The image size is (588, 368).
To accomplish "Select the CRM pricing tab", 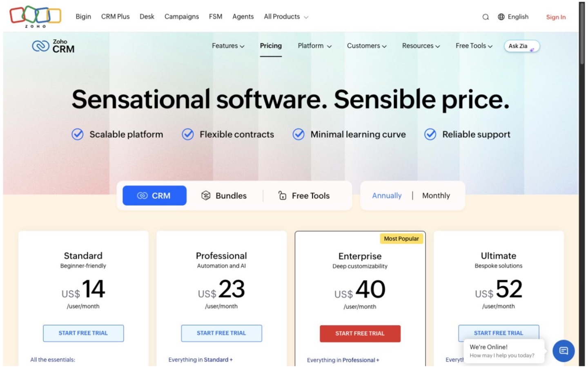I will [x=154, y=195].
